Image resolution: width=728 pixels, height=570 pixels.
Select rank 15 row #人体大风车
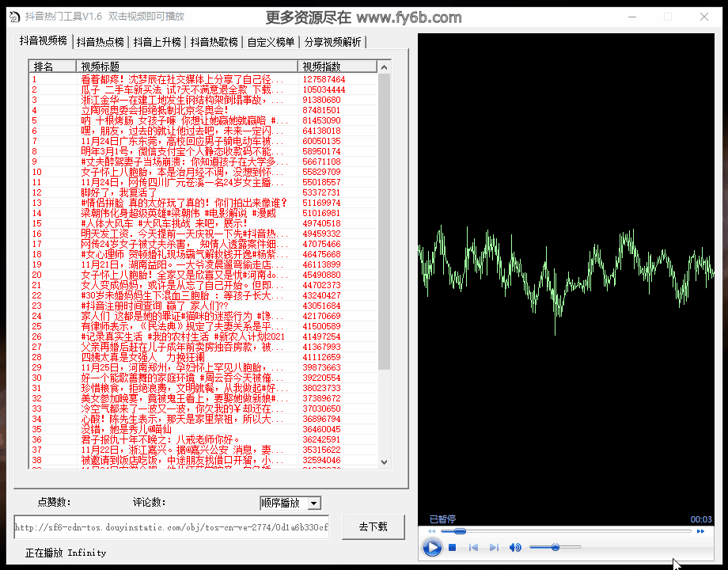[x=203, y=223]
